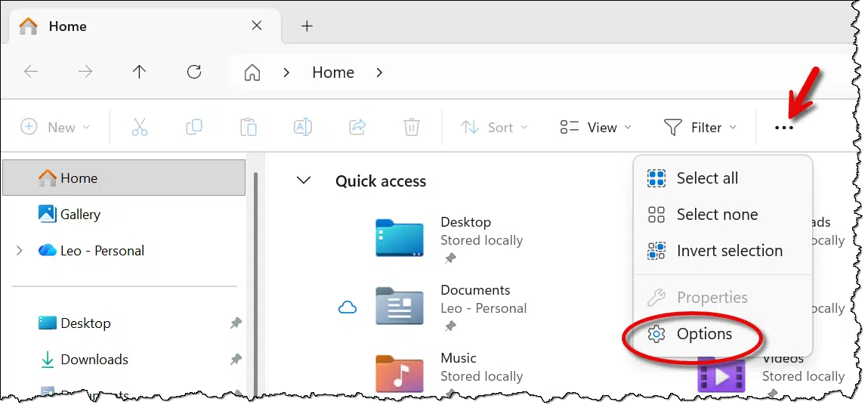The width and height of the screenshot is (868, 408).
Task: Collapse the Quick access section
Action: click(304, 181)
